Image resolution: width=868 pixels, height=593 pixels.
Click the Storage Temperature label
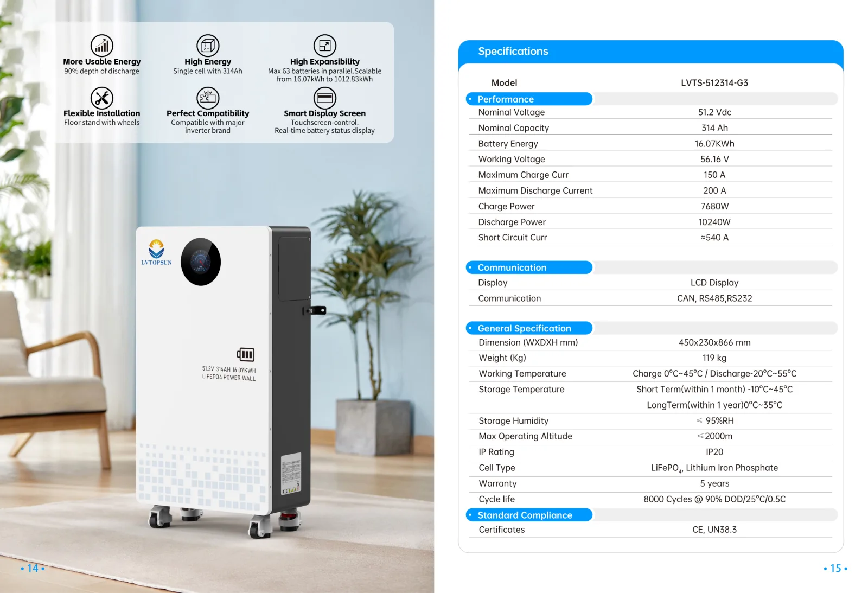(x=521, y=390)
